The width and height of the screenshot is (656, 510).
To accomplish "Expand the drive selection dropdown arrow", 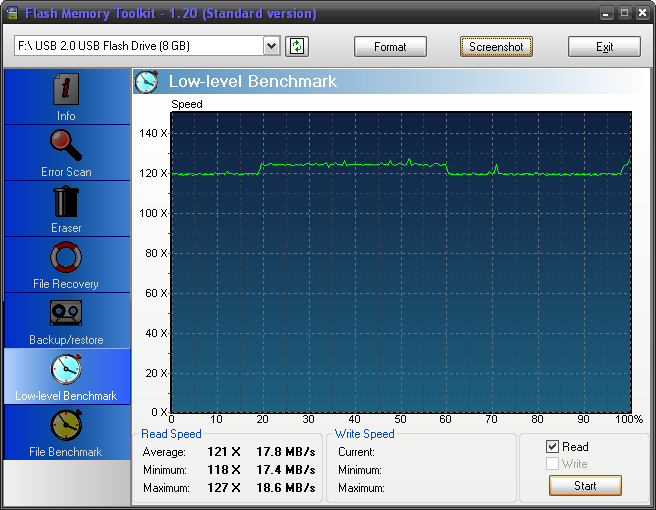I will point(272,46).
